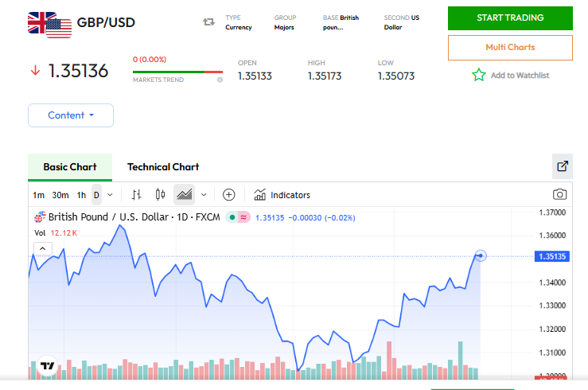Open the Content dropdown

tap(71, 115)
